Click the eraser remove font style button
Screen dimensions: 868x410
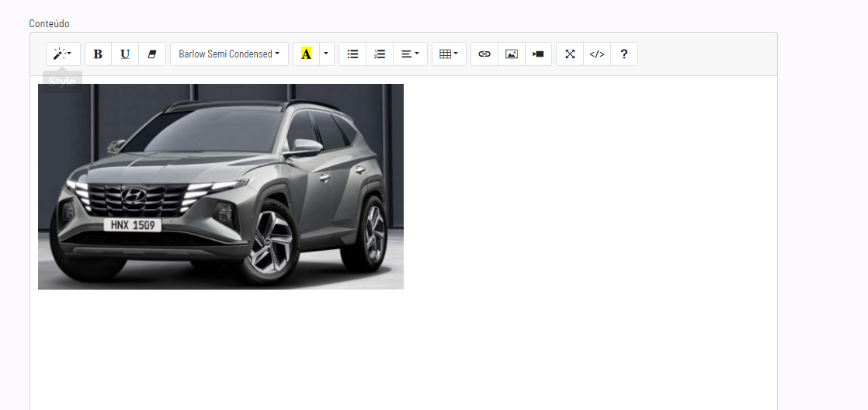152,54
